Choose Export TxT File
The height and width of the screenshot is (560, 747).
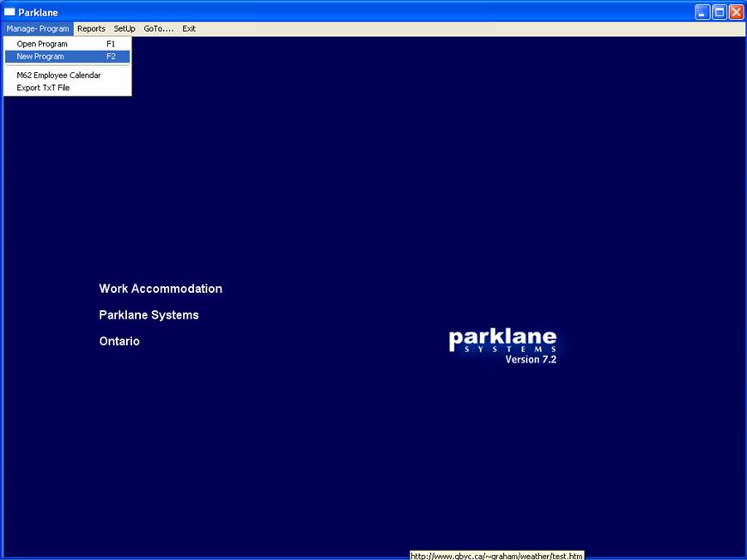pos(67,88)
